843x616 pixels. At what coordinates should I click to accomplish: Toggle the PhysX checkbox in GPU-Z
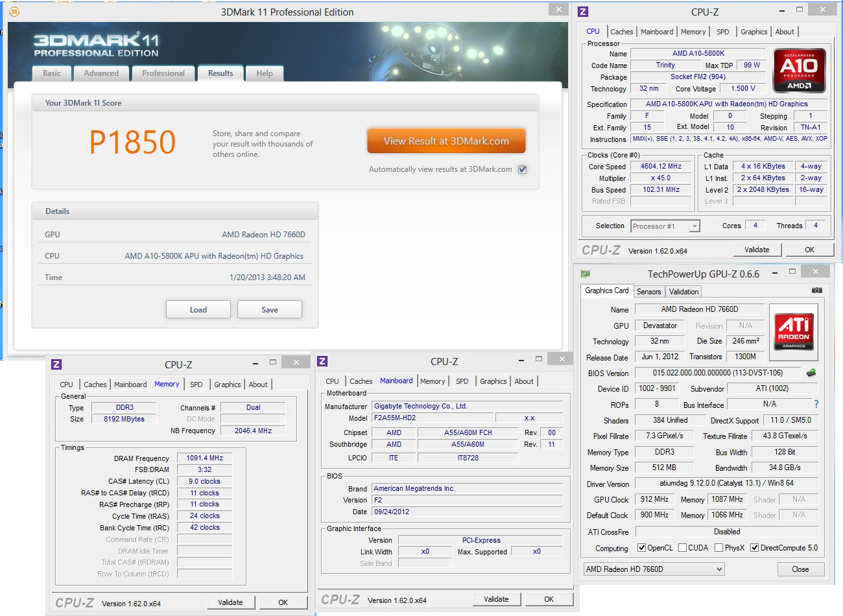pos(718,548)
